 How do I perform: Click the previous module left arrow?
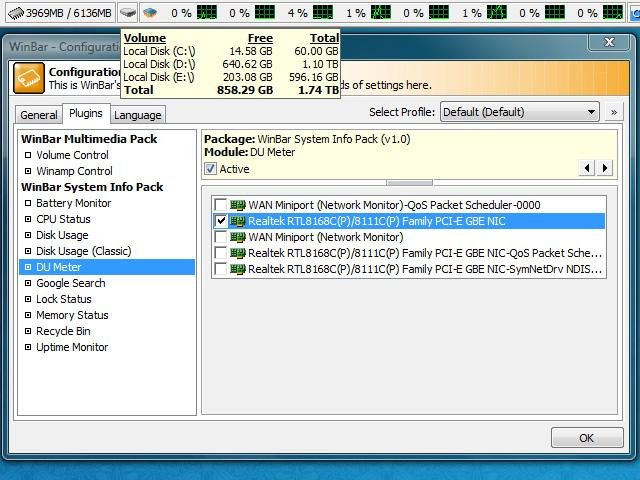click(x=587, y=168)
